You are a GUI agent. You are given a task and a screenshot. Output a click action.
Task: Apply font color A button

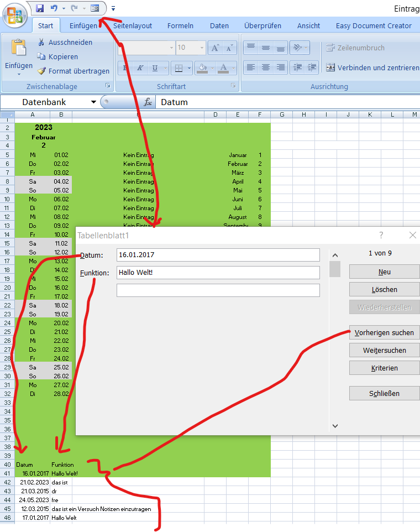click(223, 68)
